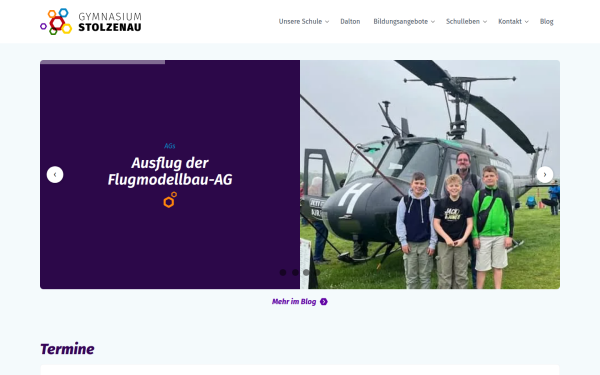Screen dimensions: 600x375
Task: Click the Termine heading
Action: tap(67, 349)
